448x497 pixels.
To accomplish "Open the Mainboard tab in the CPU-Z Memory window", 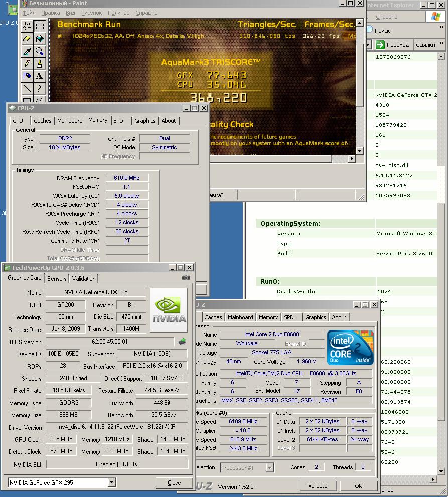I will 70,121.
